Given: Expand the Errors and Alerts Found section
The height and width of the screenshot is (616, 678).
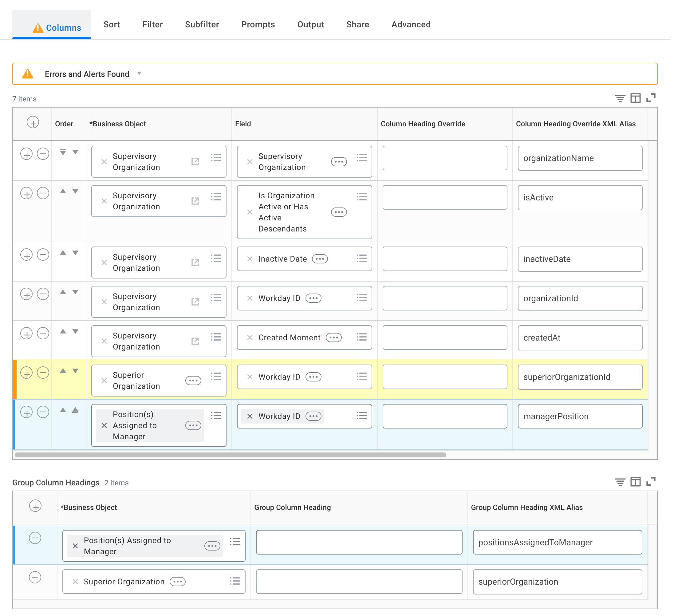Looking at the screenshot, I should coord(140,74).
